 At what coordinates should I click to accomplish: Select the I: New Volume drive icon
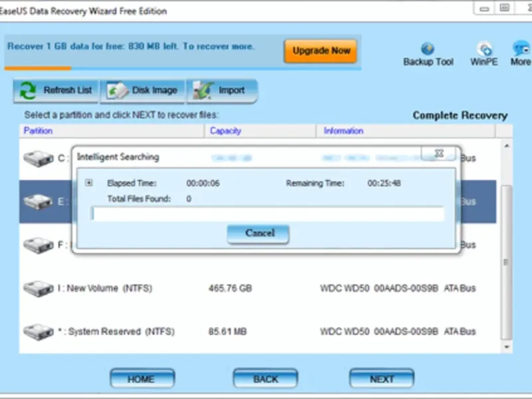(x=39, y=289)
